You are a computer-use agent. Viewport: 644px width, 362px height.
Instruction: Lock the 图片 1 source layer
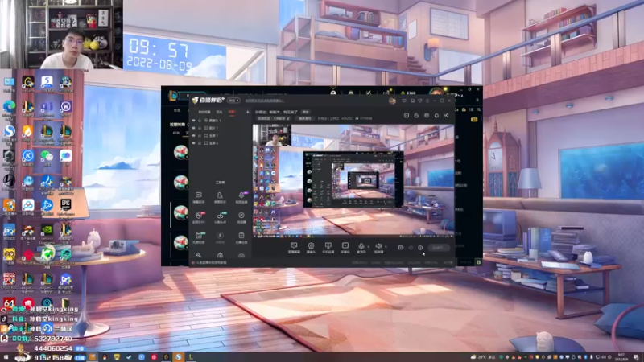click(200, 128)
